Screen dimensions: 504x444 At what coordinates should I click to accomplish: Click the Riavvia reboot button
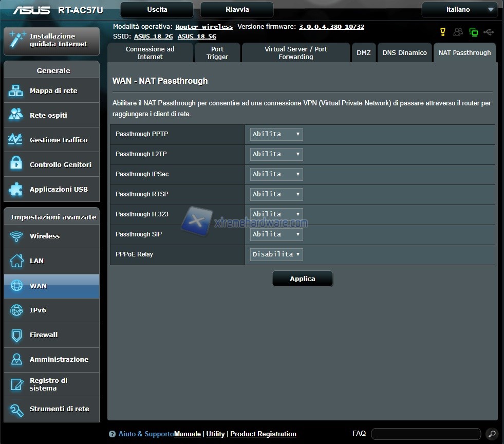click(237, 10)
